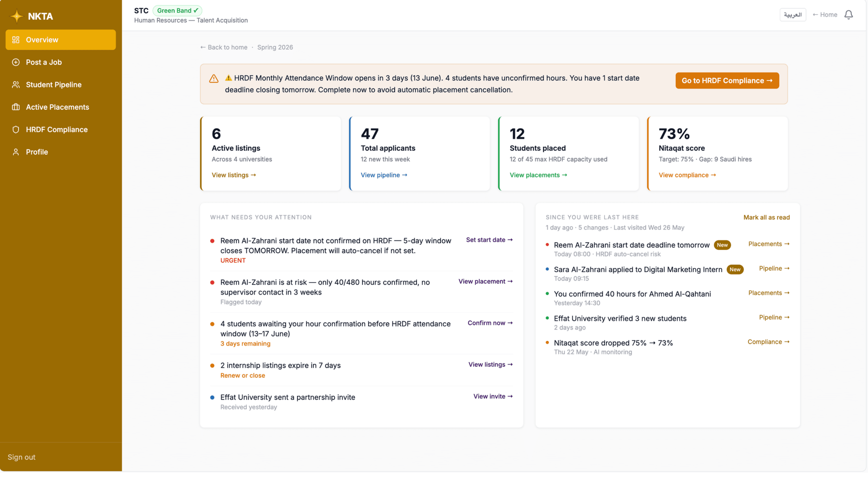Screen dimensions: 868x488
Task: Click View placements link
Action: [538, 175]
